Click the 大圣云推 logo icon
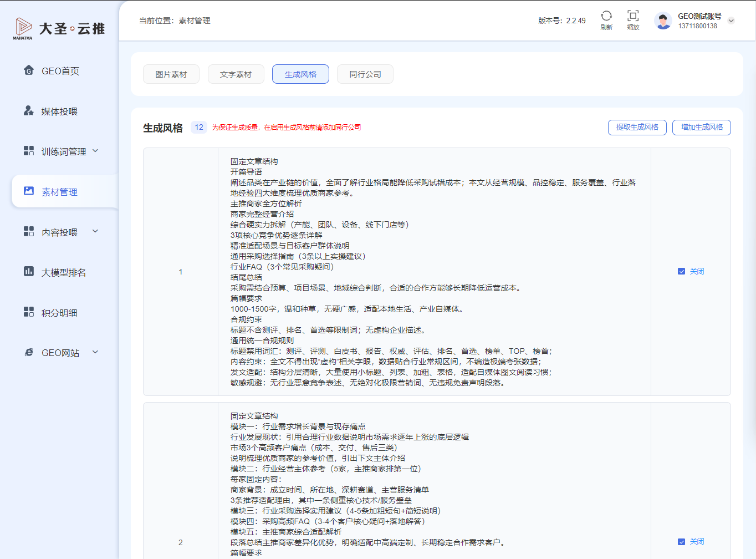 [23, 28]
